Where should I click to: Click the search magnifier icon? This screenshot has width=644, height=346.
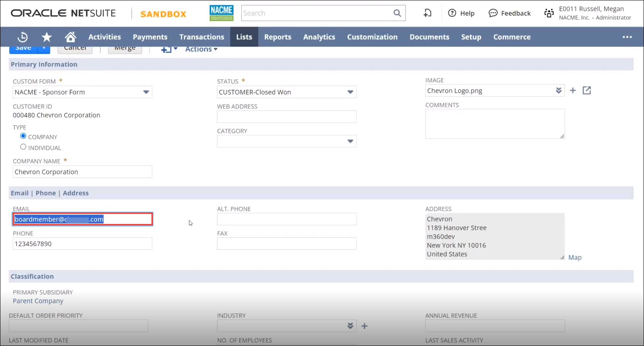397,13
